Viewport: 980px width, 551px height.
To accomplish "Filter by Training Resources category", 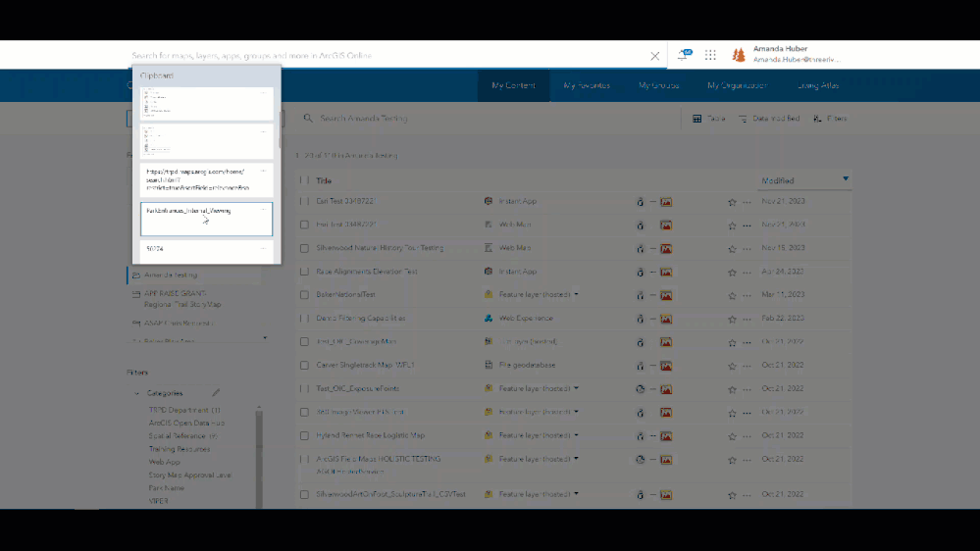I will (179, 449).
